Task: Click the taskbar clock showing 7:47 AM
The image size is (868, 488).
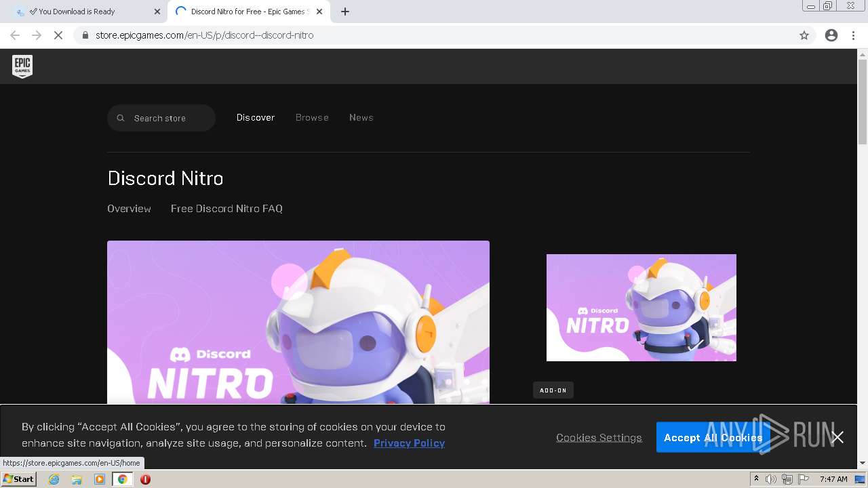Action: [833, 479]
